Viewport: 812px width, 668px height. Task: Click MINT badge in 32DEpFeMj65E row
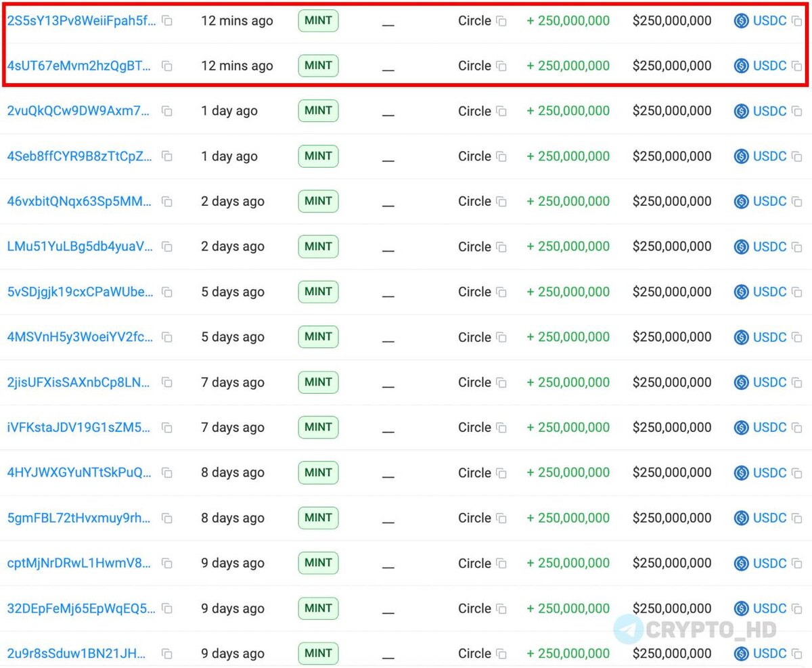pos(318,608)
